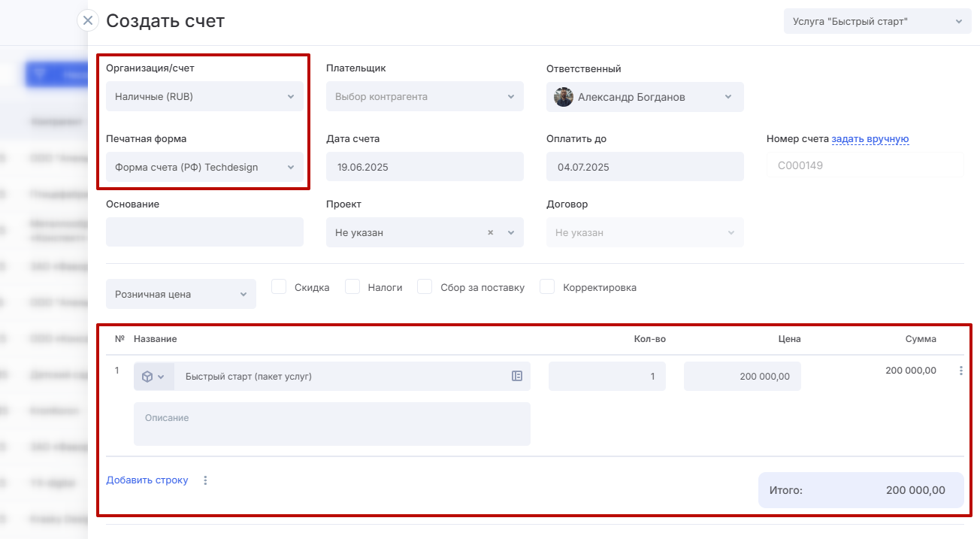Click the Дата счета date field
Viewport: 980px width, 539px height.
tap(425, 167)
